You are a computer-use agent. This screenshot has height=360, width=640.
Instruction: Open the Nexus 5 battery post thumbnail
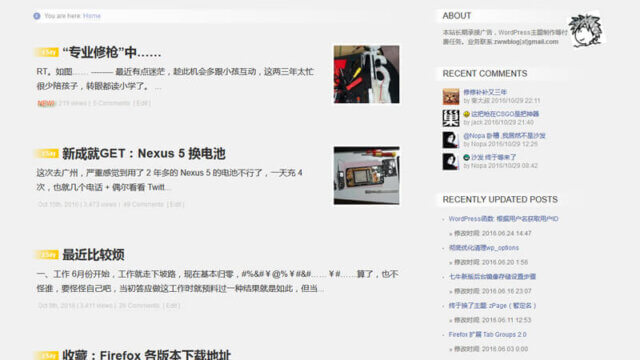click(367, 176)
